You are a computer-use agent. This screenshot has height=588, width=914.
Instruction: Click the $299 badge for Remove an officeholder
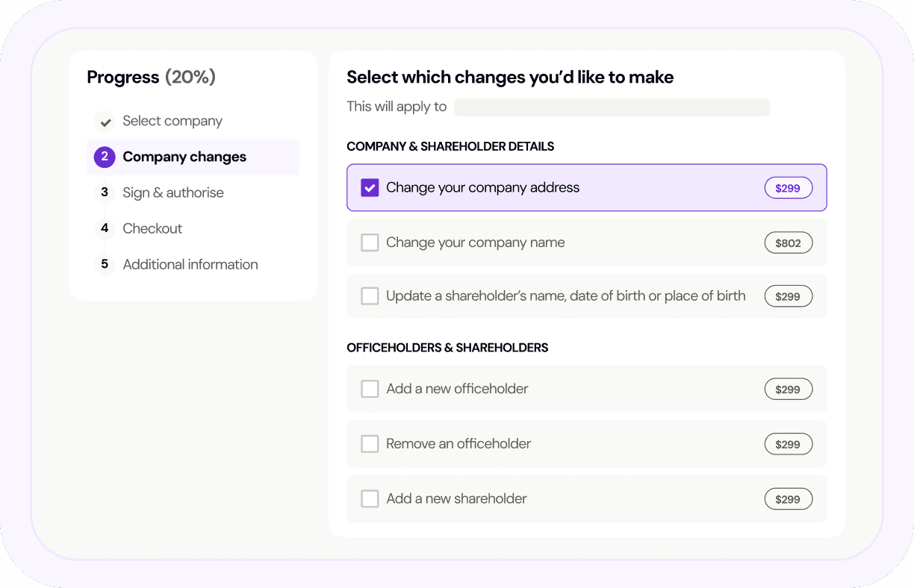pos(788,445)
